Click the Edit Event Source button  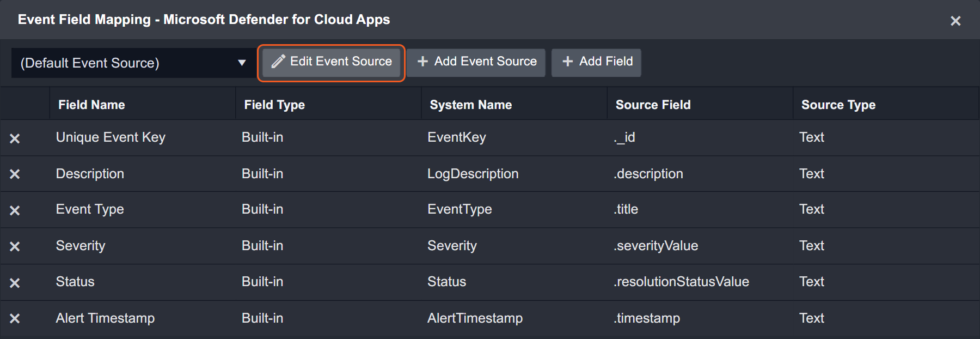tap(332, 62)
